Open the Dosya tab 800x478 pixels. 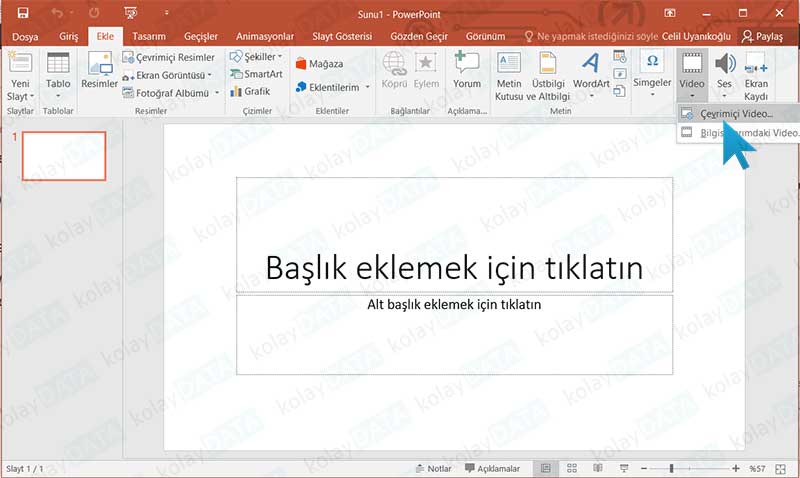coord(25,36)
